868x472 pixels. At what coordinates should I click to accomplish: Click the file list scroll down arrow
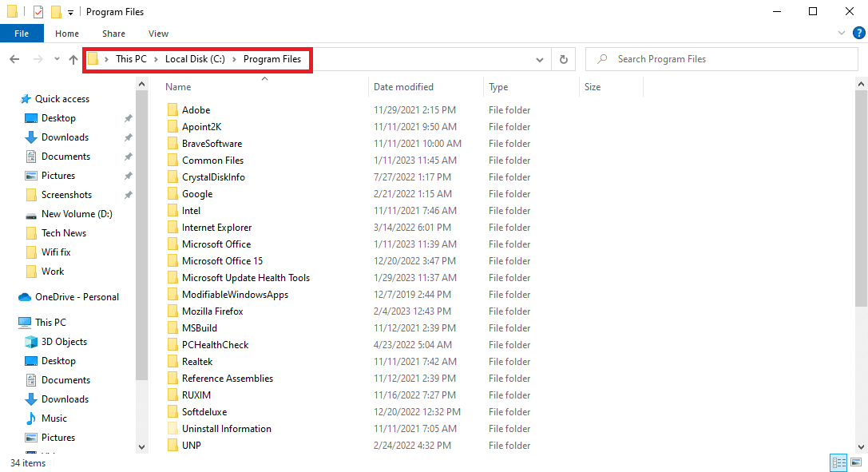click(x=862, y=446)
